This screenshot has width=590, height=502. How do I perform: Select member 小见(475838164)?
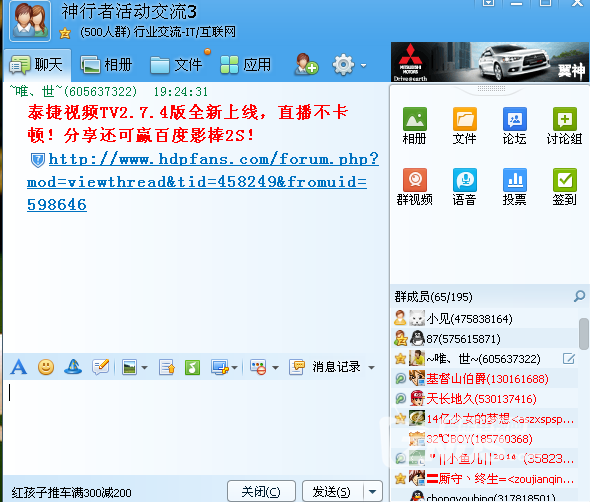[485, 319]
